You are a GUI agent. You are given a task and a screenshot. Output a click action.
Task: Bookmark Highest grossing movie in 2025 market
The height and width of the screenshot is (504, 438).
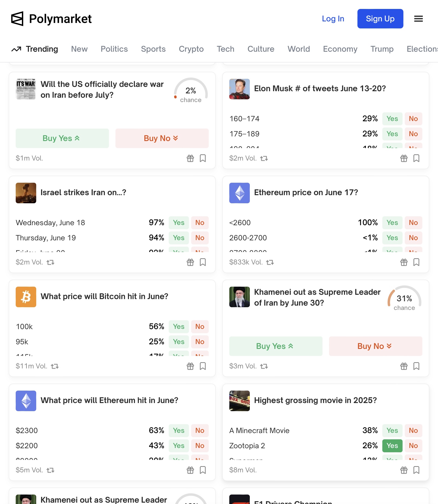coord(416,470)
